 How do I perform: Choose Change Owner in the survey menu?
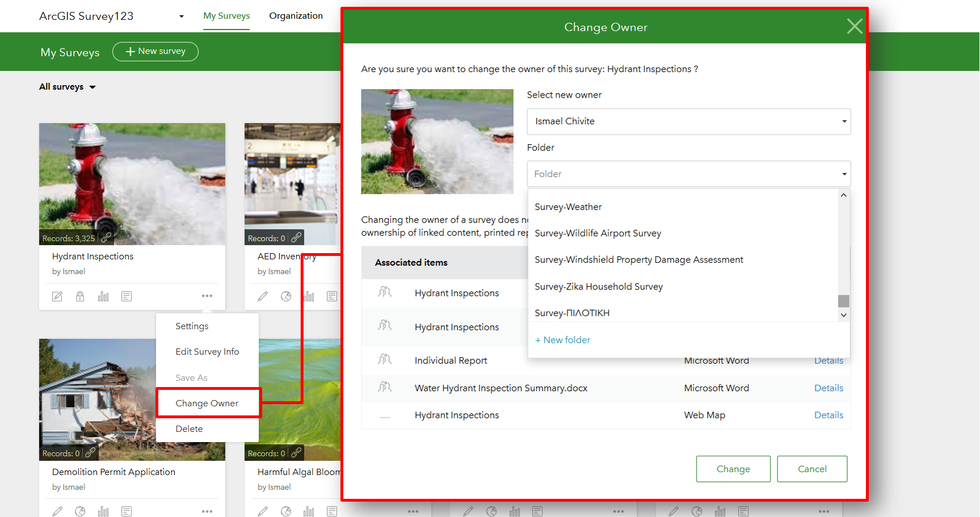coord(207,403)
